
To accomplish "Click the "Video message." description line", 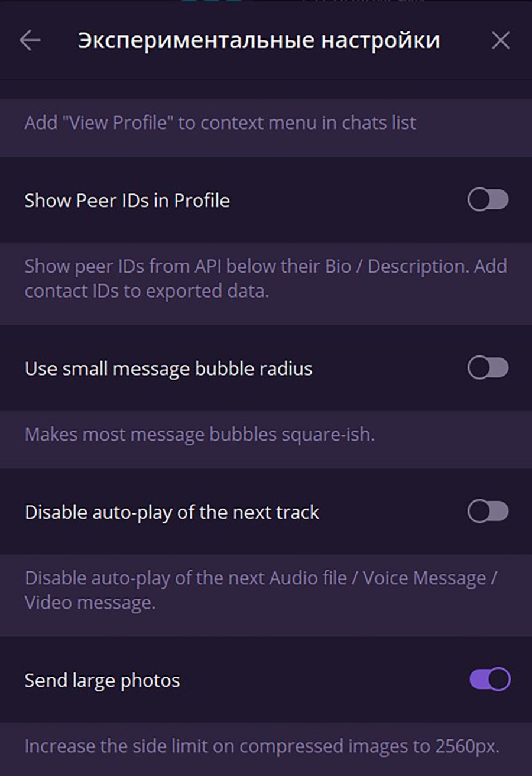I will tap(90, 603).
